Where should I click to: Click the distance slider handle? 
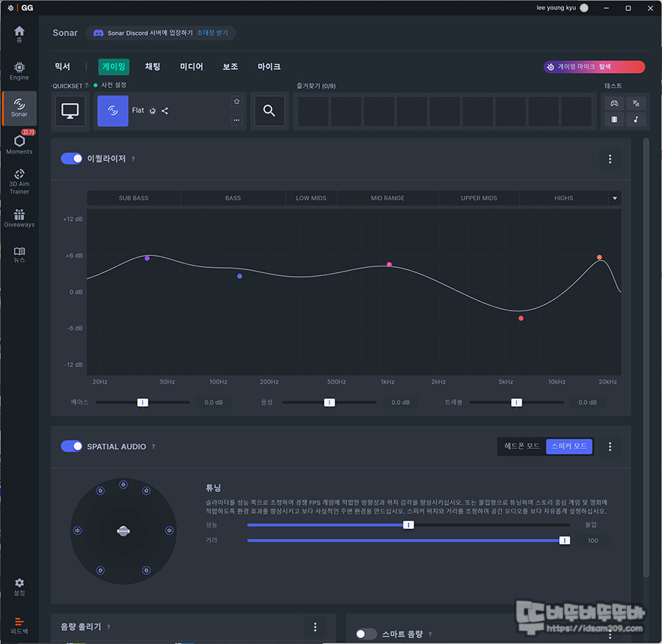564,540
